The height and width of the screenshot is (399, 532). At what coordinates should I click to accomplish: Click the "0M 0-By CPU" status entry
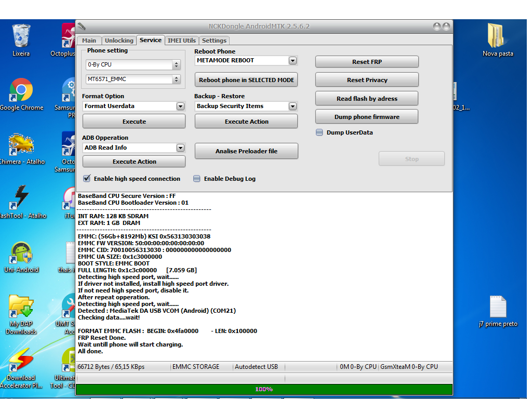point(358,367)
